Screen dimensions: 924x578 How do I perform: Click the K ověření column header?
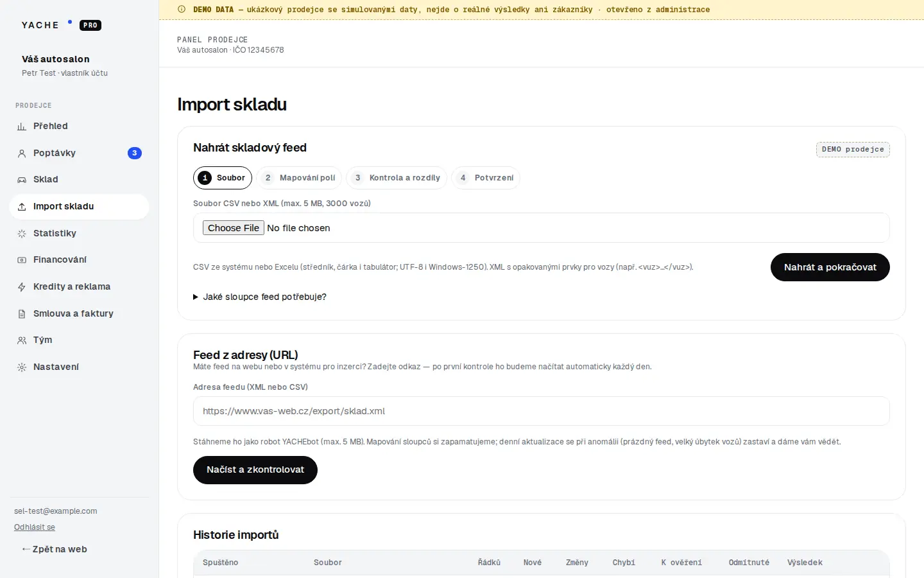click(681, 563)
